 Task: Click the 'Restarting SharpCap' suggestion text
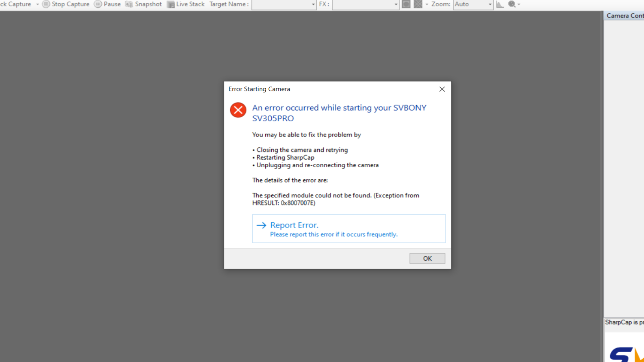(x=285, y=158)
